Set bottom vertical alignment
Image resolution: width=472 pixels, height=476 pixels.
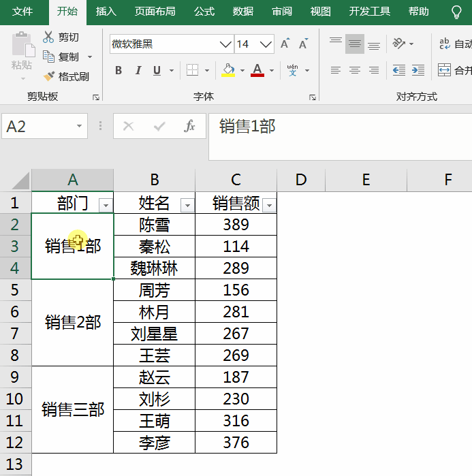(x=374, y=44)
